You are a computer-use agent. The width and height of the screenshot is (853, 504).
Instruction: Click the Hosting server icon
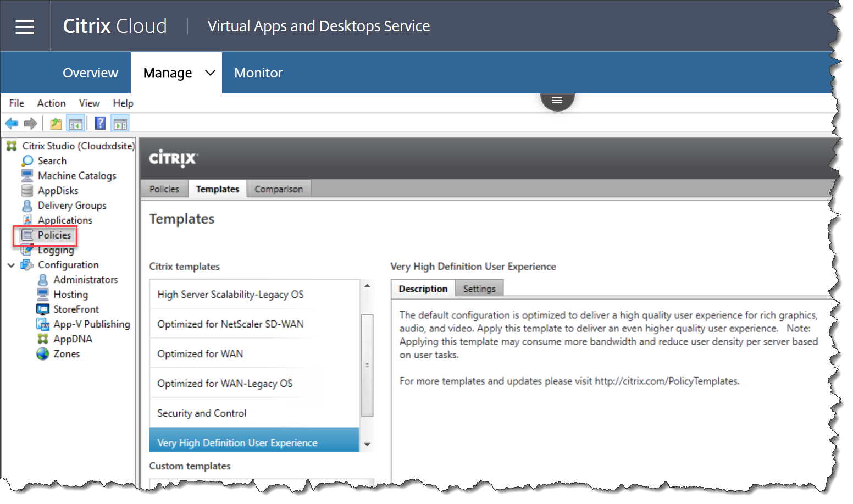pyautogui.click(x=43, y=294)
